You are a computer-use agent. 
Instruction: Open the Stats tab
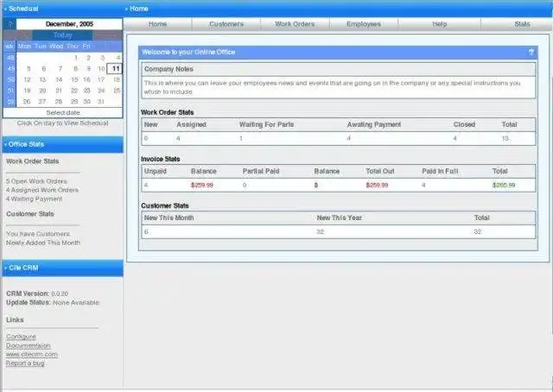pyautogui.click(x=522, y=24)
